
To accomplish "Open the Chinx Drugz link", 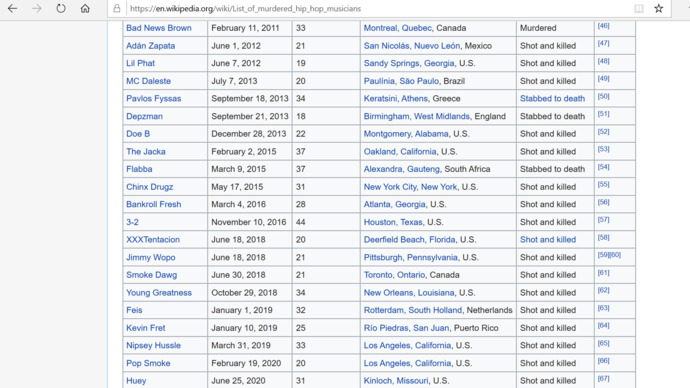I will pyautogui.click(x=150, y=187).
